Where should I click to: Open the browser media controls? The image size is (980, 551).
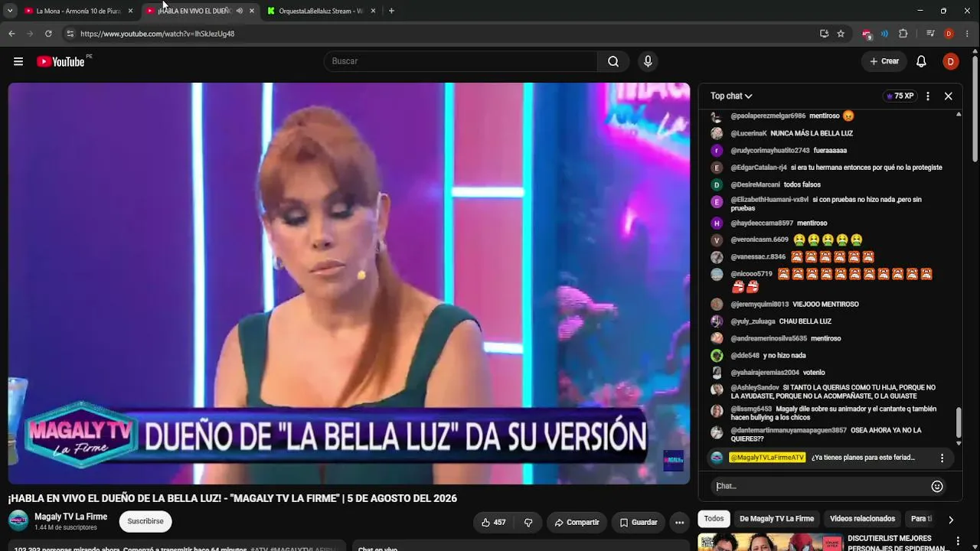click(x=930, y=34)
